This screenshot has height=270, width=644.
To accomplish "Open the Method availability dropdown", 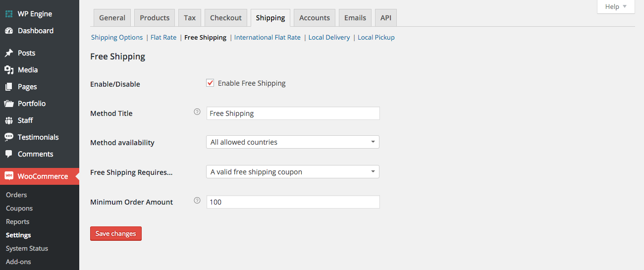I will [x=292, y=142].
